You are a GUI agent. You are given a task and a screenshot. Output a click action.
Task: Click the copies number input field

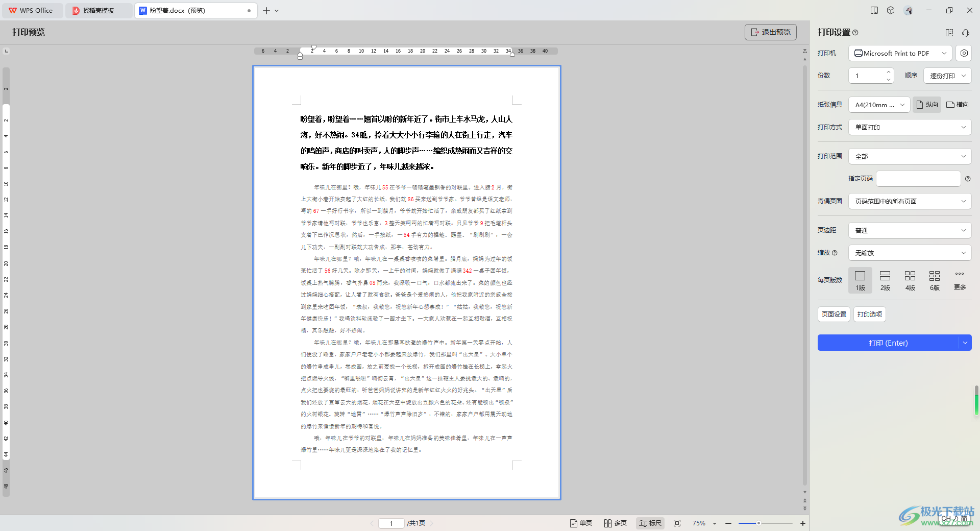(x=867, y=76)
